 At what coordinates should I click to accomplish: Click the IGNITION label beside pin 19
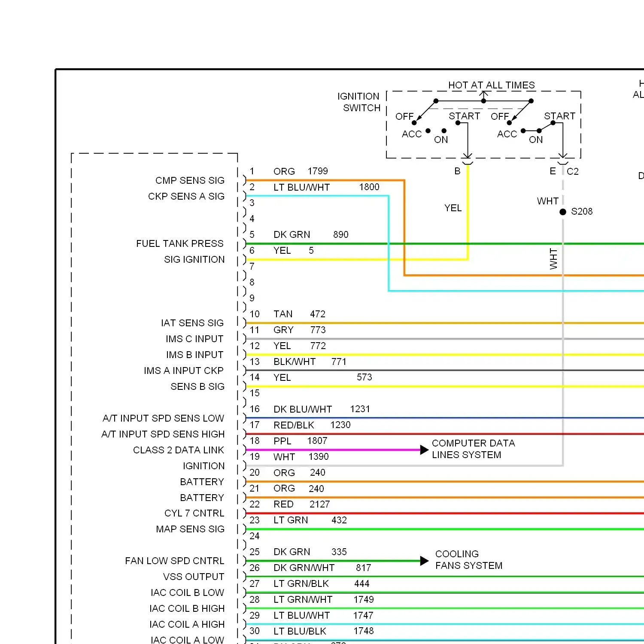[204, 466]
